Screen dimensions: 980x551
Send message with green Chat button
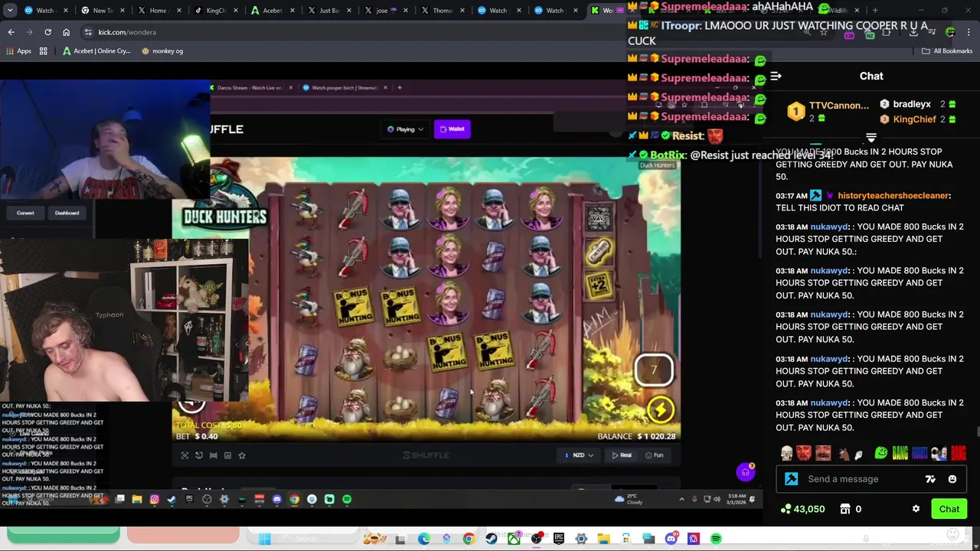pyautogui.click(x=949, y=509)
